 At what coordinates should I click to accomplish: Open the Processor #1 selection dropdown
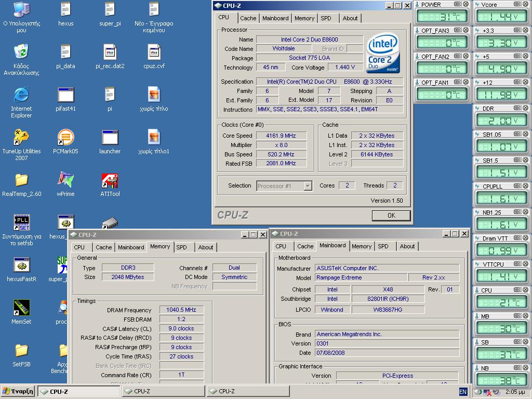pos(308,185)
